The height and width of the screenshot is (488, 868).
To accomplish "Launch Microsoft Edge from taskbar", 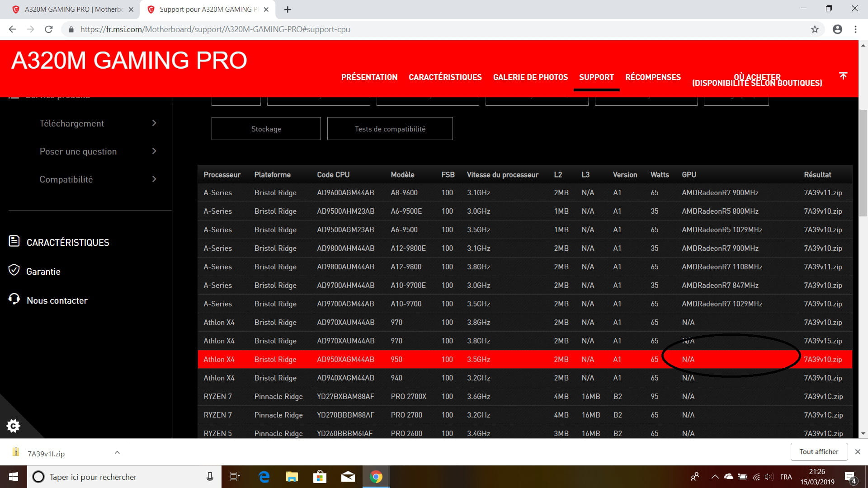I will click(x=264, y=477).
